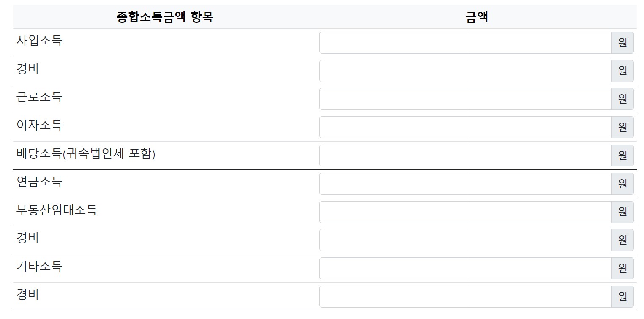Viewport: 644px width, 319px height.
Task: Click the 금액 column header
Action: coord(477,17)
